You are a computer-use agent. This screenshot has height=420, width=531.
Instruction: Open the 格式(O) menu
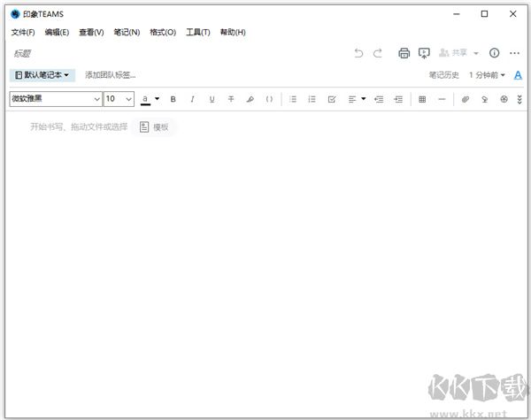pyautogui.click(x=163, y=32)
